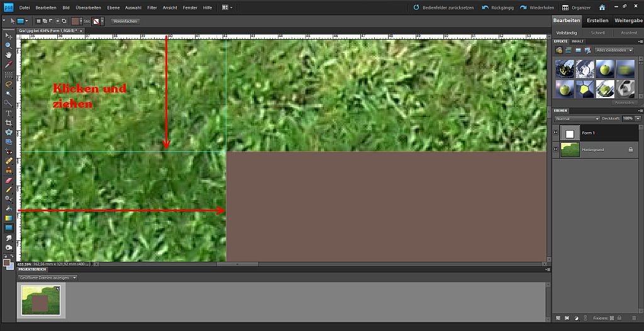Click the Vereinfachen button
Viewport: 644px width, 331px height.
coord(125,21)
